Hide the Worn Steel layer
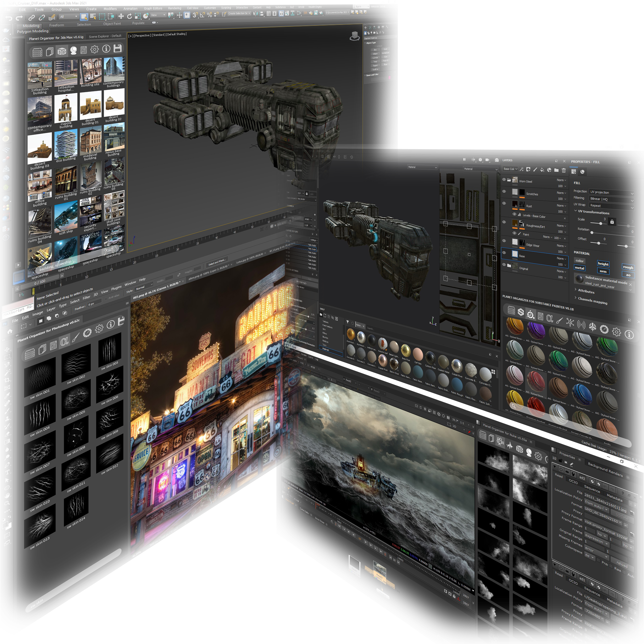The height and width of the screenshot is (644, 644). click(x=504, y=179)
